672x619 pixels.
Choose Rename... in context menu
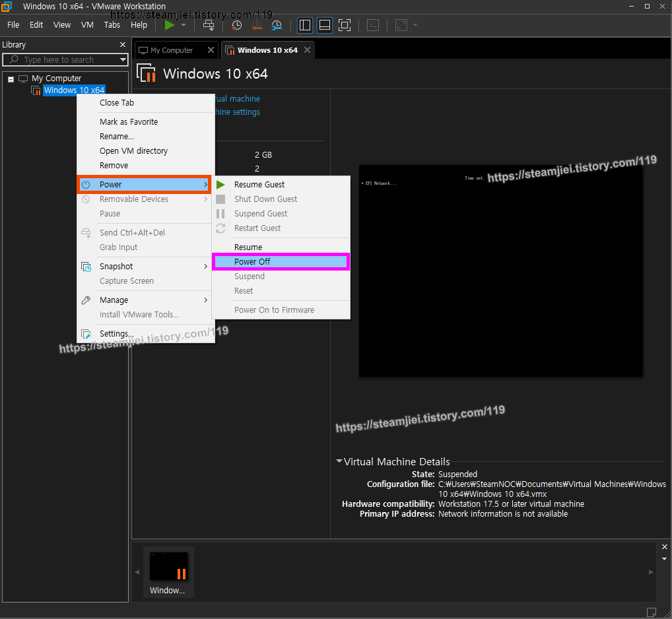click(x=146, y=137)
